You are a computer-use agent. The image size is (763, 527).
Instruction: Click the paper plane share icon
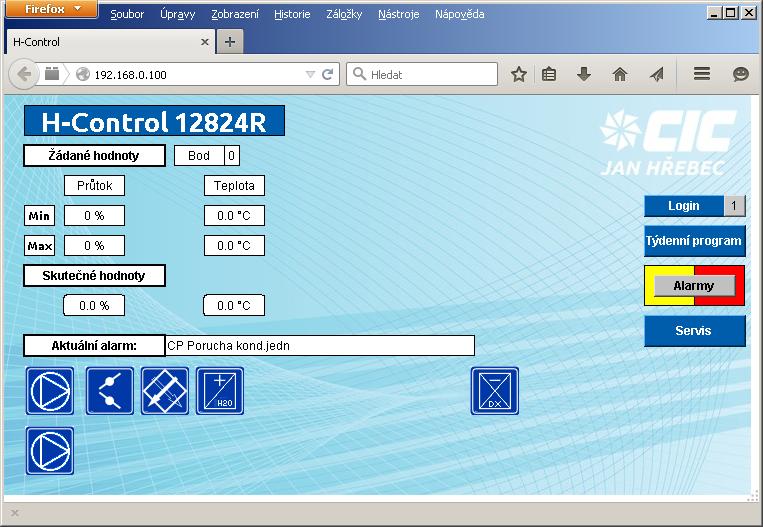657,74
